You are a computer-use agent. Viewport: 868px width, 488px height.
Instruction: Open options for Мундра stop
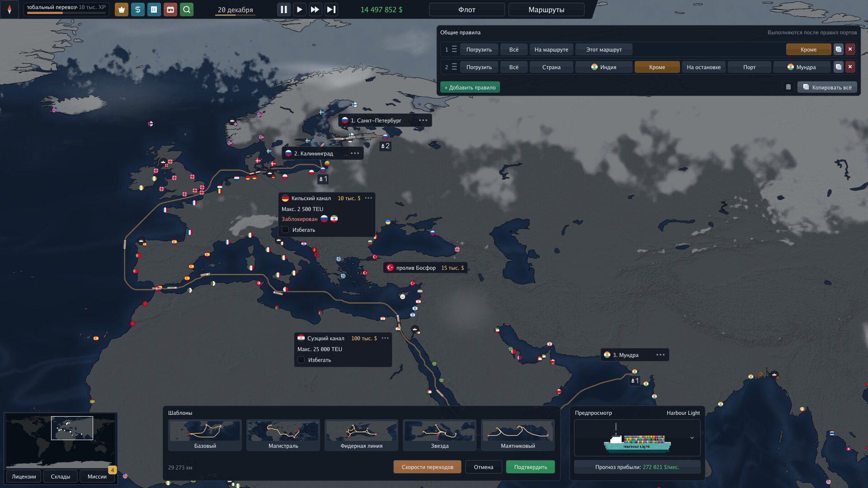[x=660, y=355]
